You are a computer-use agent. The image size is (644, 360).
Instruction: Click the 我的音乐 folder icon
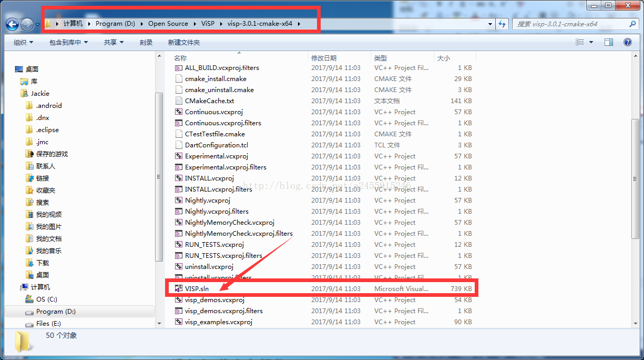click(29, 251)
